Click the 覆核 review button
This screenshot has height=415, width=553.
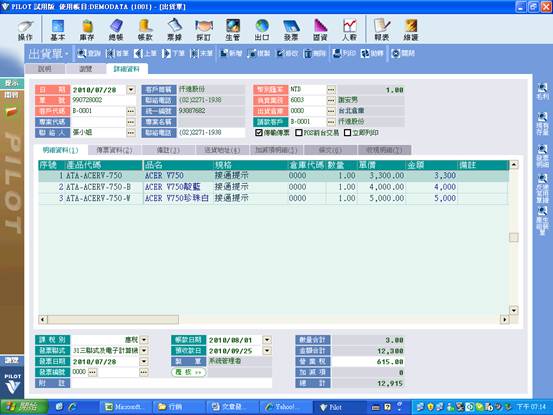pyautogui.click(x=188, y=372)
